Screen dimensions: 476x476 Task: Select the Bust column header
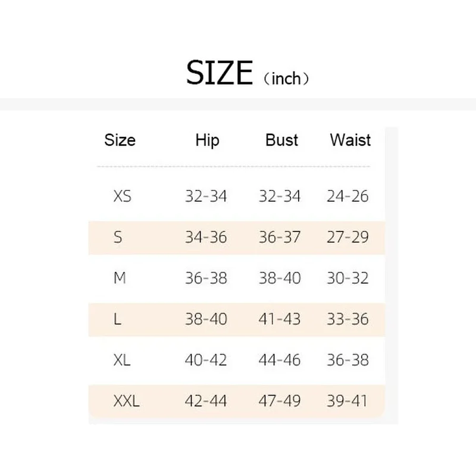pyautogui.click(x=281, y=140)
